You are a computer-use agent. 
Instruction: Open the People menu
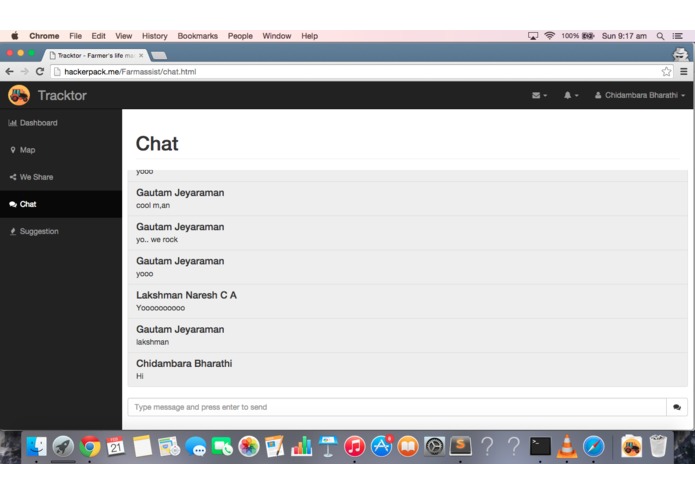(x=240, y=36)
